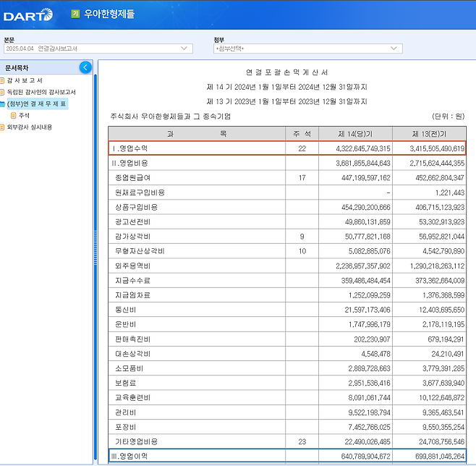Click the Ⅰ.영업수익 row label
This screenshot has width=476, height=466.
[x=129, y=148]
